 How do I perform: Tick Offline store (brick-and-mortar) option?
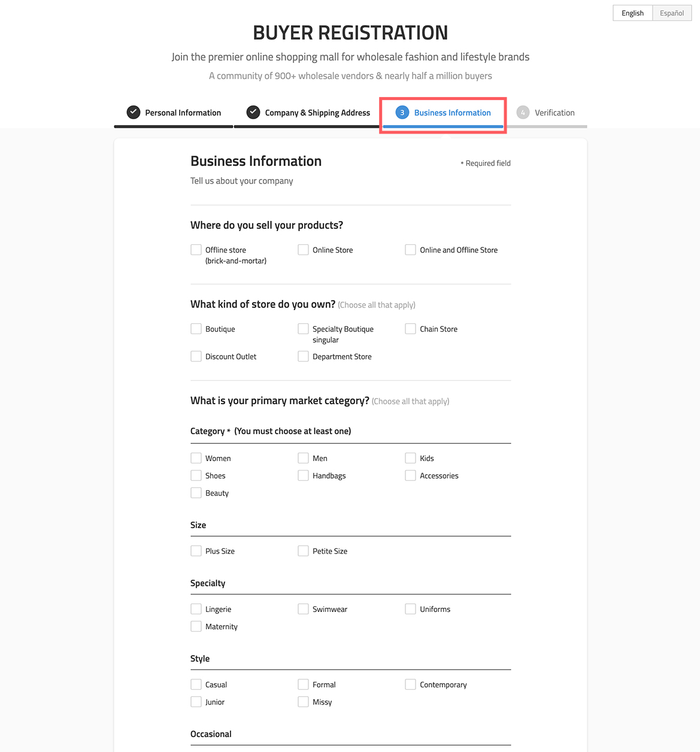pyautogui.click(x=196, y=250)
